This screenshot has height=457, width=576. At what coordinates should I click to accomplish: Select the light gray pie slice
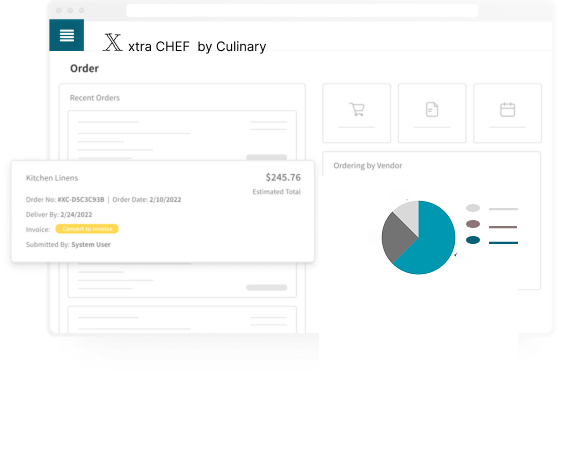(x=408, y=215)
